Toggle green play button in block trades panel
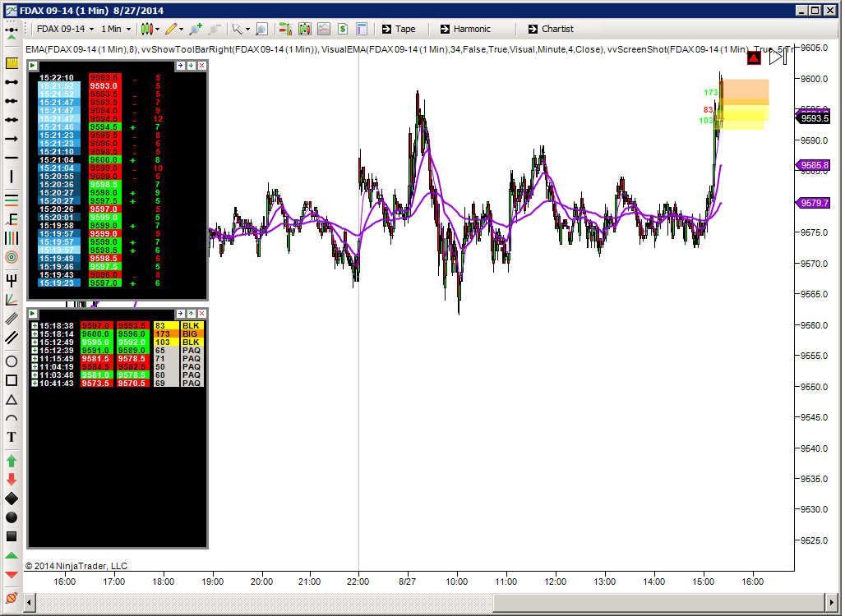This screenshot has height=616, width=845. [x=33, y=314]
